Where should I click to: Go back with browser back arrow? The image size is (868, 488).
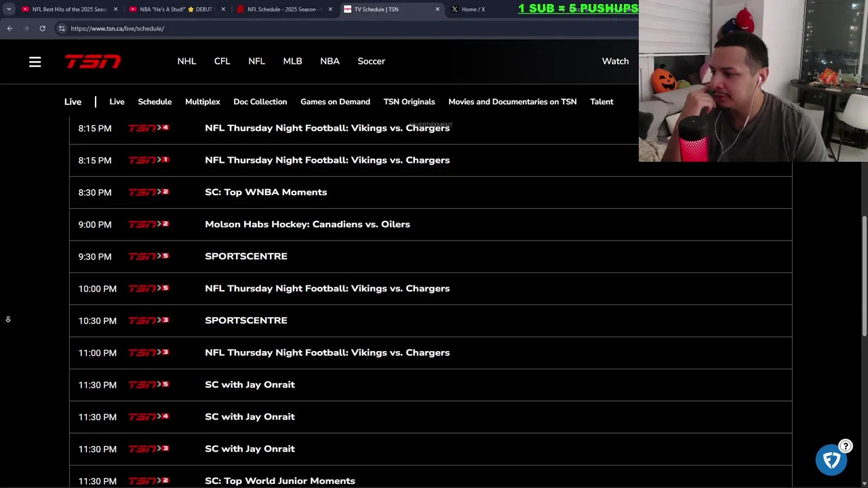tap(9, 28)
